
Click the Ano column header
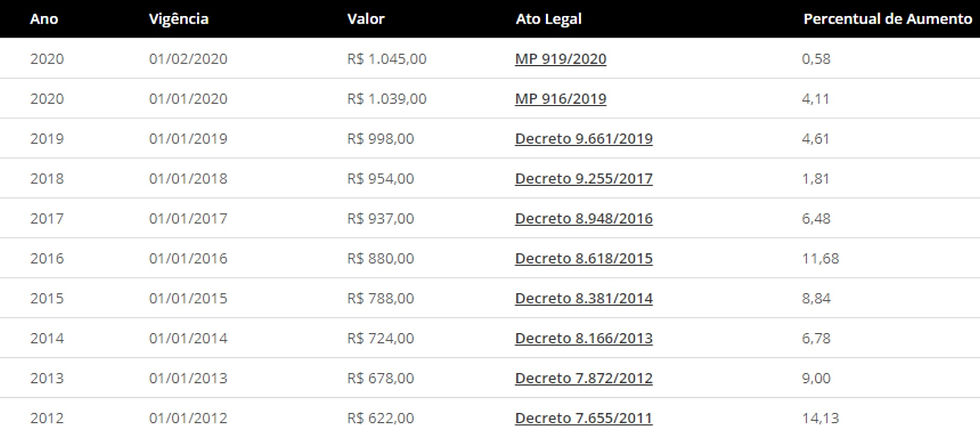[x=42, y=19]
